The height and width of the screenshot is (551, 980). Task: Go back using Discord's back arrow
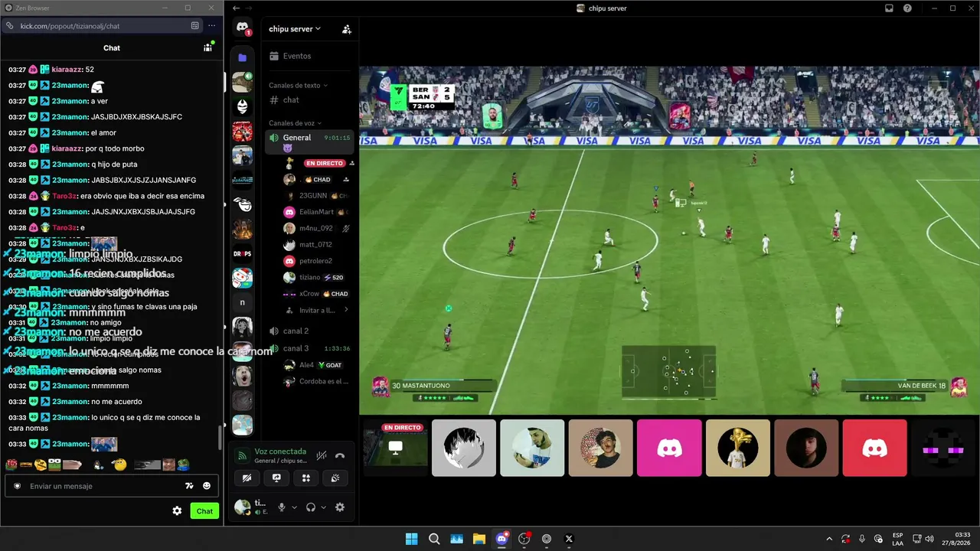[x=237, y=8]
